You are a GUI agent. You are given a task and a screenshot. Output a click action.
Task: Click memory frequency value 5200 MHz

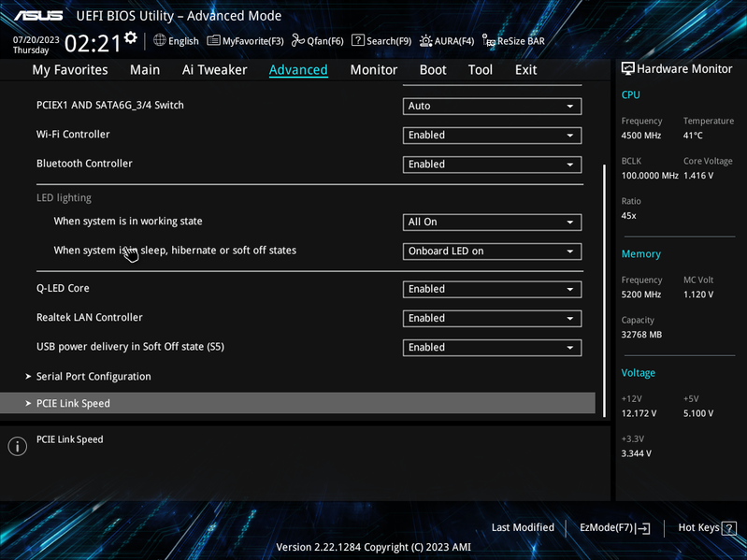pyautogui.click(x=641, y=294)
